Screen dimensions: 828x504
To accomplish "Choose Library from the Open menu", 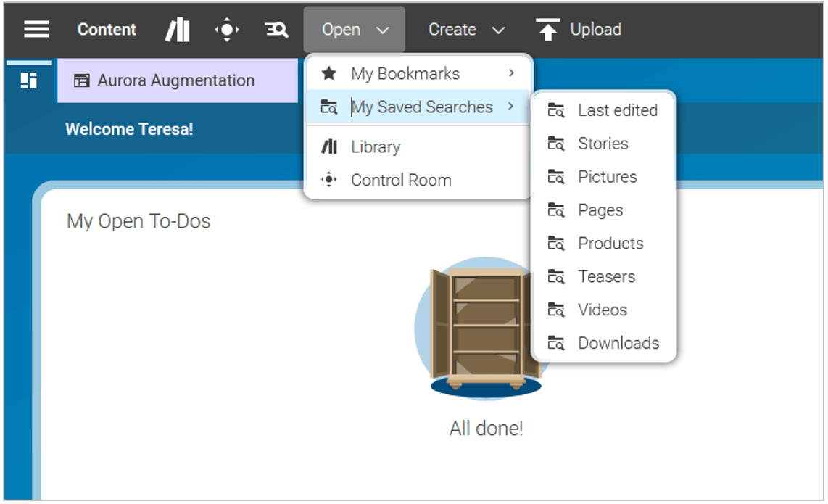I will click(x=375, y=146).
